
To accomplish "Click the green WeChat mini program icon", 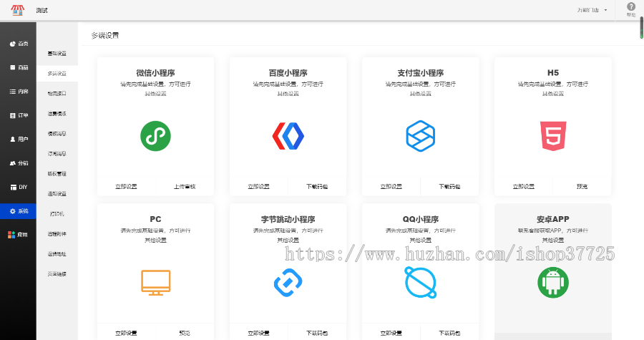I will (x=156, y=136).
